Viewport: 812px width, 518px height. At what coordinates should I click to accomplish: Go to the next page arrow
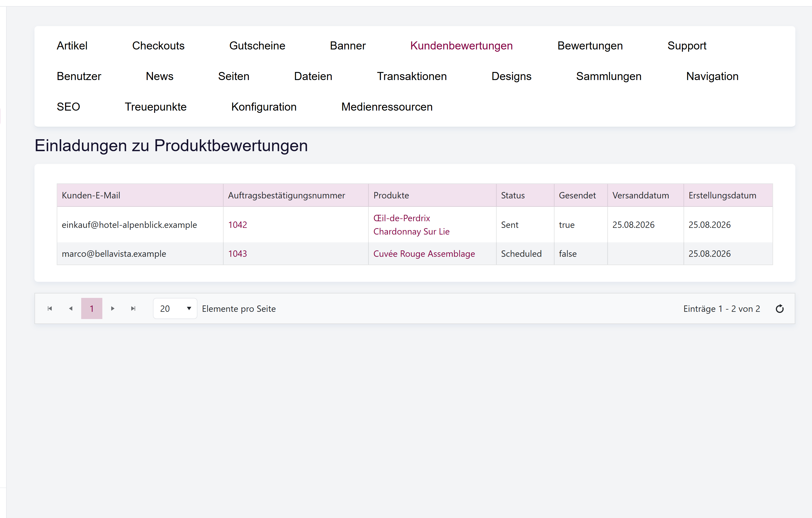(113, 308)
